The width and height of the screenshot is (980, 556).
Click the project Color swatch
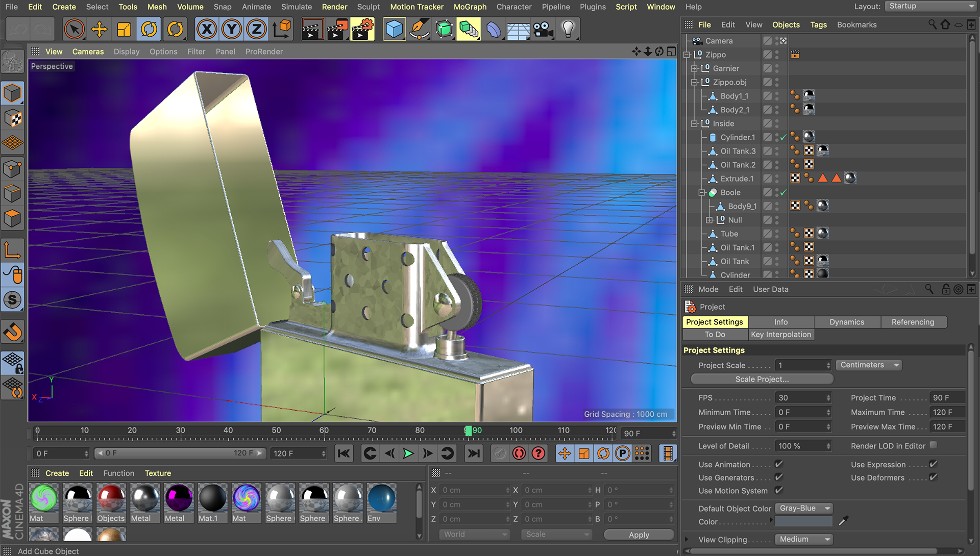pos(803,521)
